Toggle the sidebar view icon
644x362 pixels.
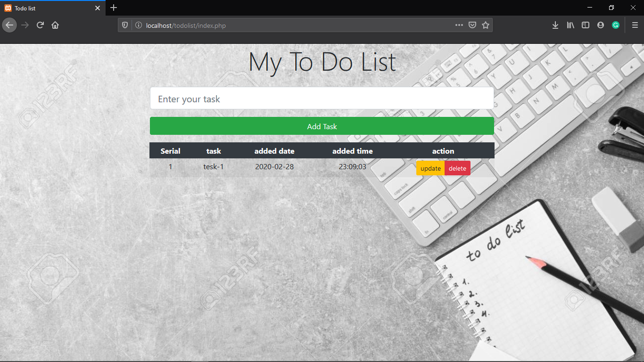586,25
